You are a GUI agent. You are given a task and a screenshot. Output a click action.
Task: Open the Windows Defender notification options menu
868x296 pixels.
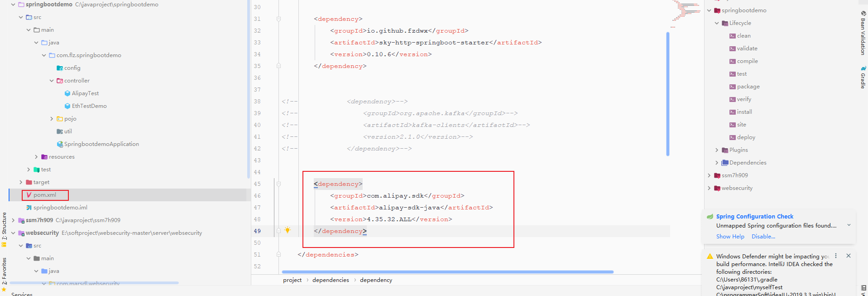click(x=836, y=256)
